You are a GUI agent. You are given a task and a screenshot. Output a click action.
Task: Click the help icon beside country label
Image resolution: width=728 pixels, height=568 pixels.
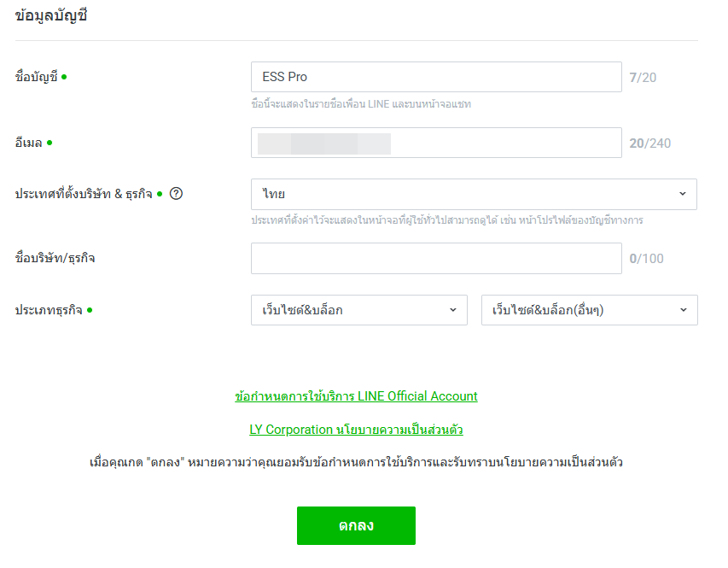[x=177, y=194]
